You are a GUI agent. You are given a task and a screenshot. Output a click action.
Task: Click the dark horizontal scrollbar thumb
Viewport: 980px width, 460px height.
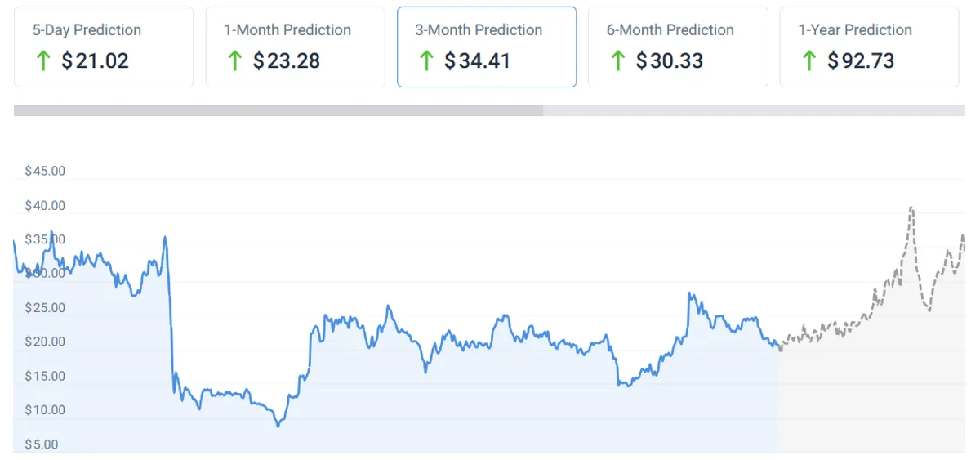[278, 110]
